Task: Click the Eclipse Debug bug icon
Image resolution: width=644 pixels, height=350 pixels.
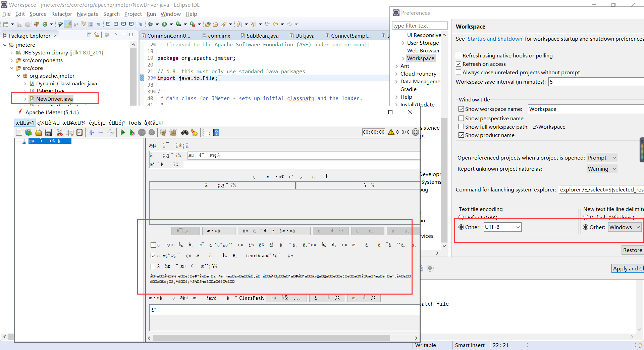Action: coord(151,24)
